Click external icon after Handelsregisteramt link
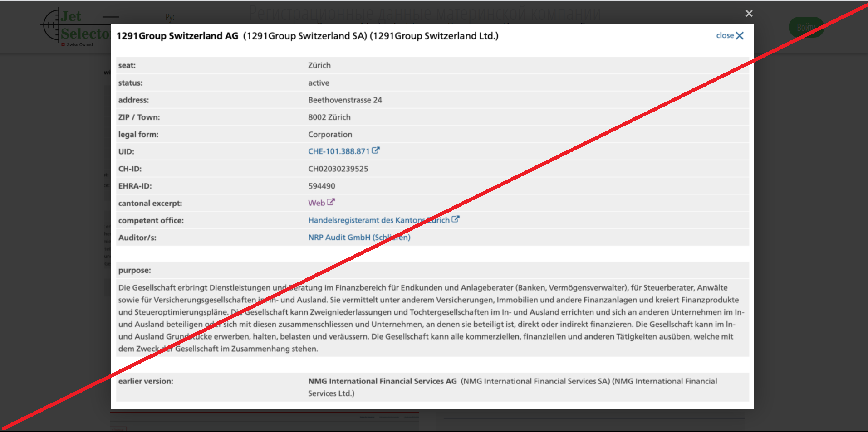This screenshot has width=868, height=432. 456,219
